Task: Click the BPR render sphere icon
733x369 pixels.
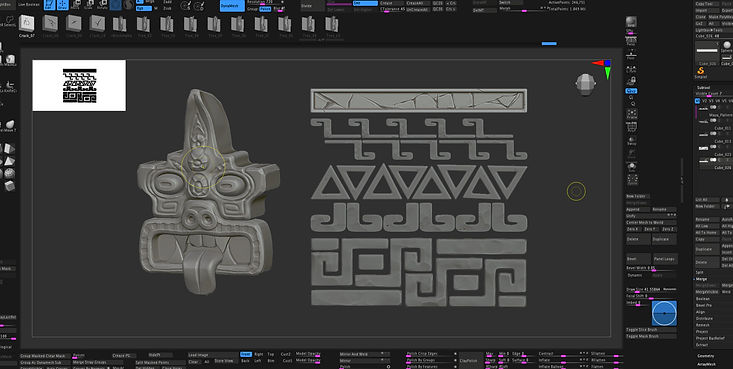Action: click(x=632, y=22)
